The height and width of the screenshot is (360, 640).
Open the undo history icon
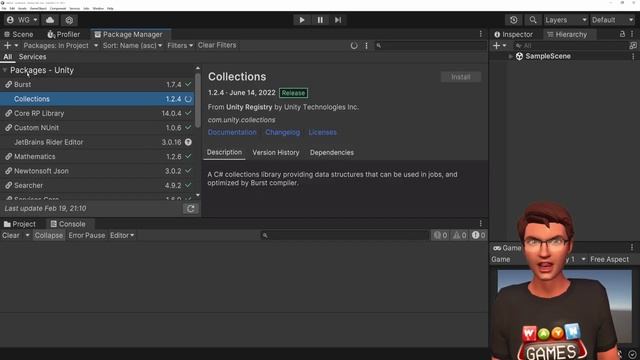(513, 20)
